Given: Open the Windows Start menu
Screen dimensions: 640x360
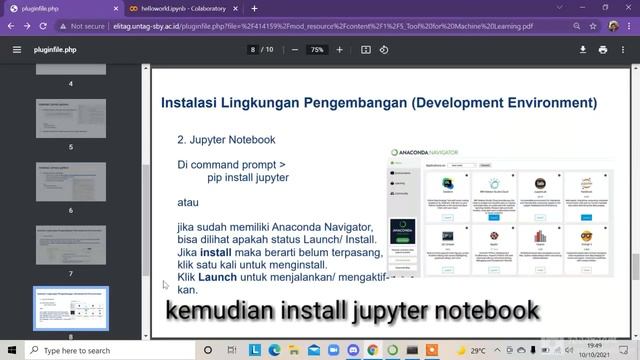Looking at the screenshot, I should tap(12, 350).
